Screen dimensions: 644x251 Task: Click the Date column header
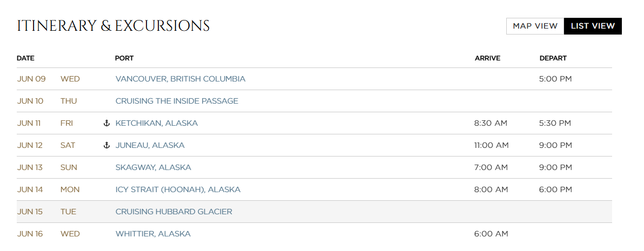pyautogui.click(x=25, y=58)
